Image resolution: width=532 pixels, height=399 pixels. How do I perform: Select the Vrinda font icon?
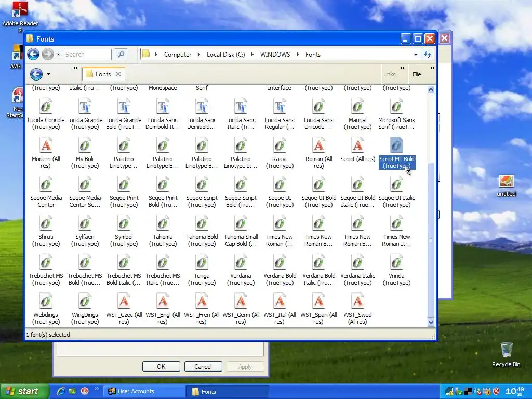396,262
